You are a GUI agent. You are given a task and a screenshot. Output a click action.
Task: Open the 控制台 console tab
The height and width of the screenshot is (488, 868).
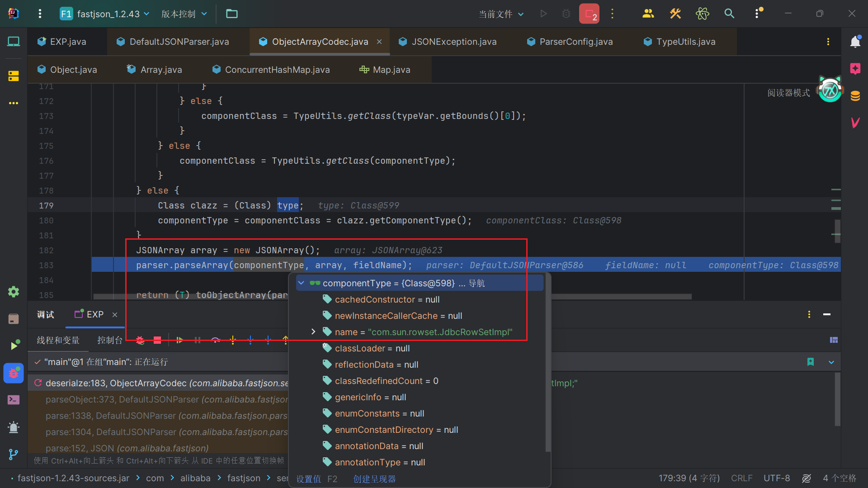coord(110,340)
